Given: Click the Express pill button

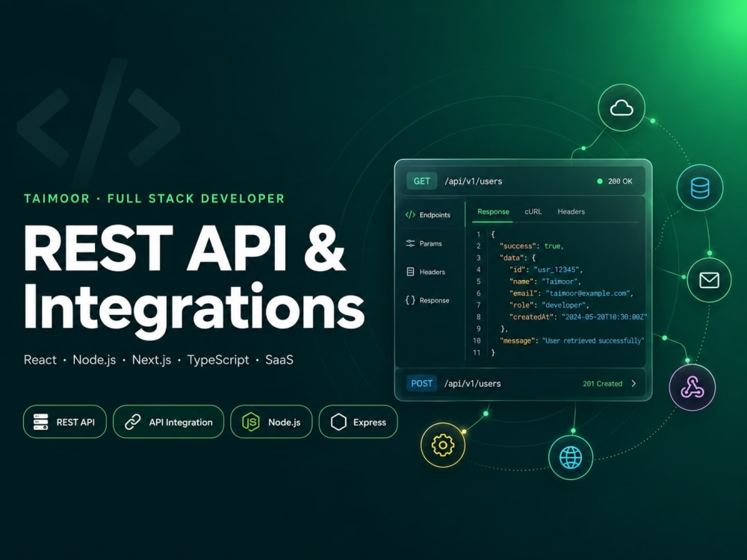Looking at the screenshot, I should pos(358,422).
